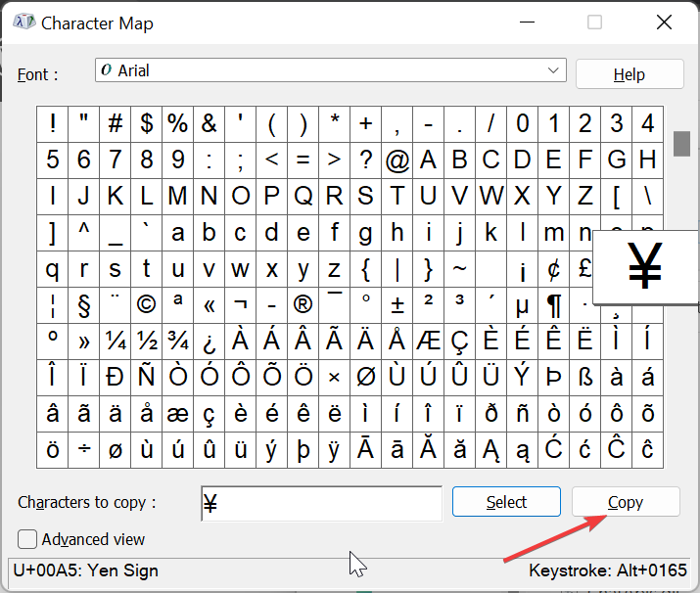Select the tilde ~ character
The width and height of the screenshot is (700, 593).
tap(459, 269)
